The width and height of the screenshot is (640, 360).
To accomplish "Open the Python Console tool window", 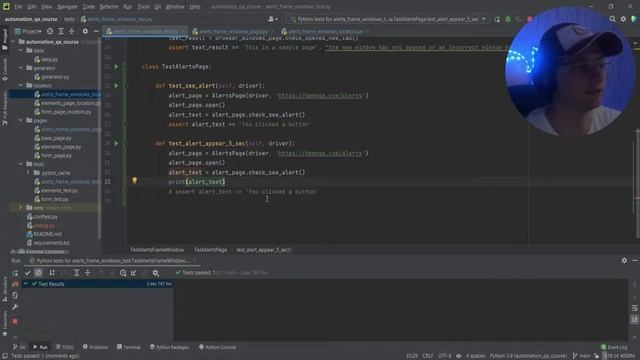I will pos(217,347).
